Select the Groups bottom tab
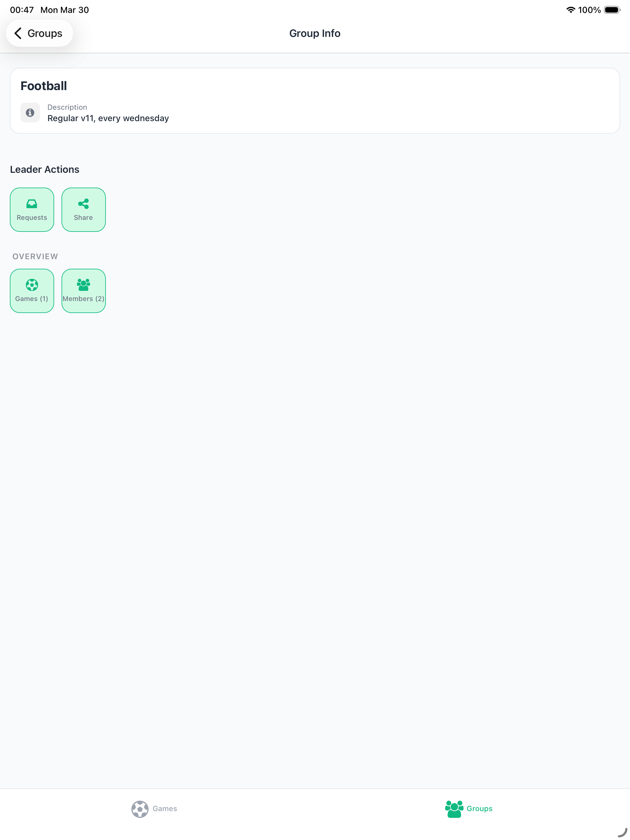The width and height of the screenshot is (630, 840). 469,809
